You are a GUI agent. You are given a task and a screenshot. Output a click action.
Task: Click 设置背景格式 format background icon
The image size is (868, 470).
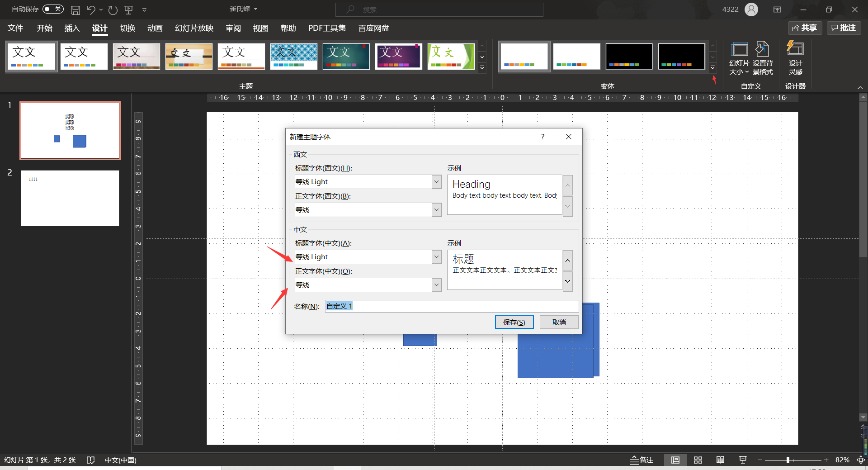point(763,59)
